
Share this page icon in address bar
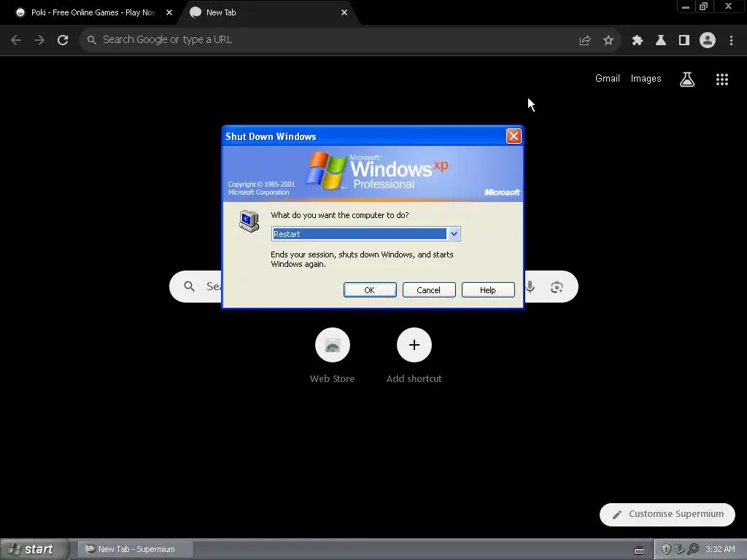585,41
